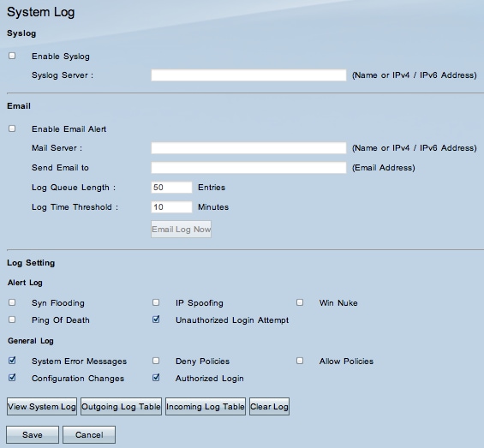Open the Outgoing Log Table
484x448 pixels.
pos(121,406)
